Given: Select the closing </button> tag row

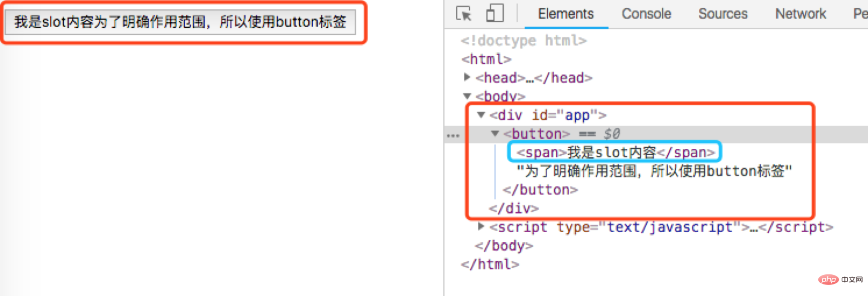Looking at the screenshot, I should pos(540,189).
